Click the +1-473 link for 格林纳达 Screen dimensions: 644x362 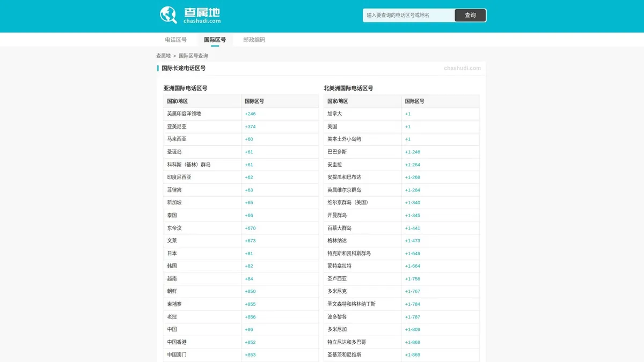(413, 241)
